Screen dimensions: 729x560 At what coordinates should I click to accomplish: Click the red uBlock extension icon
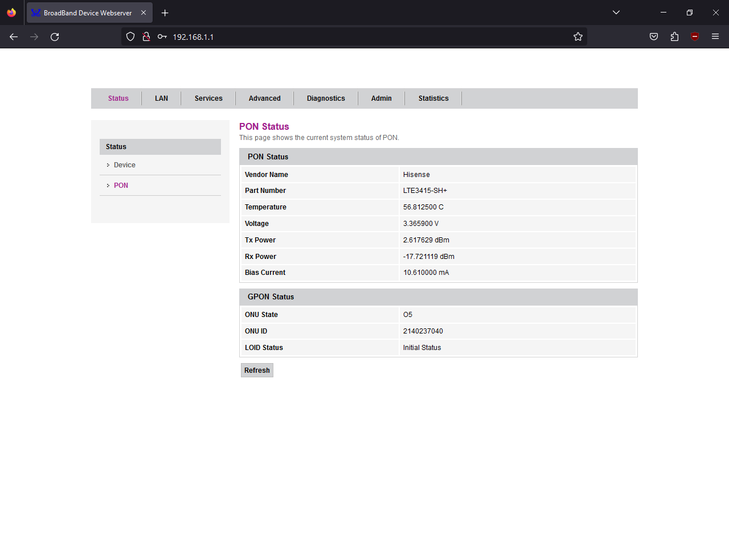(695, 37)
